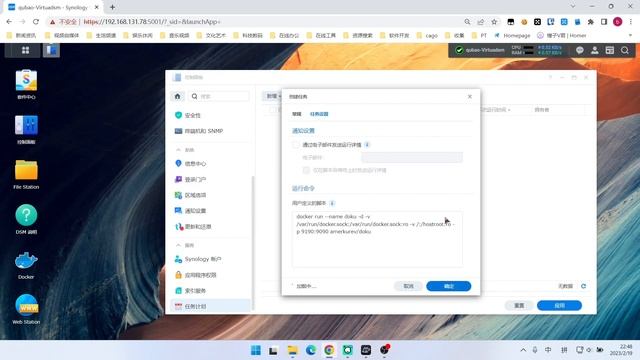Viewport: 640px width, 360px height.
Task: Show hidden system tray icons
Action: click(x=523, y=350)
